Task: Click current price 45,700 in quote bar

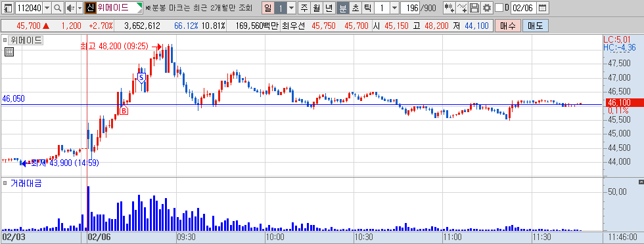Action: pos(29,26)
